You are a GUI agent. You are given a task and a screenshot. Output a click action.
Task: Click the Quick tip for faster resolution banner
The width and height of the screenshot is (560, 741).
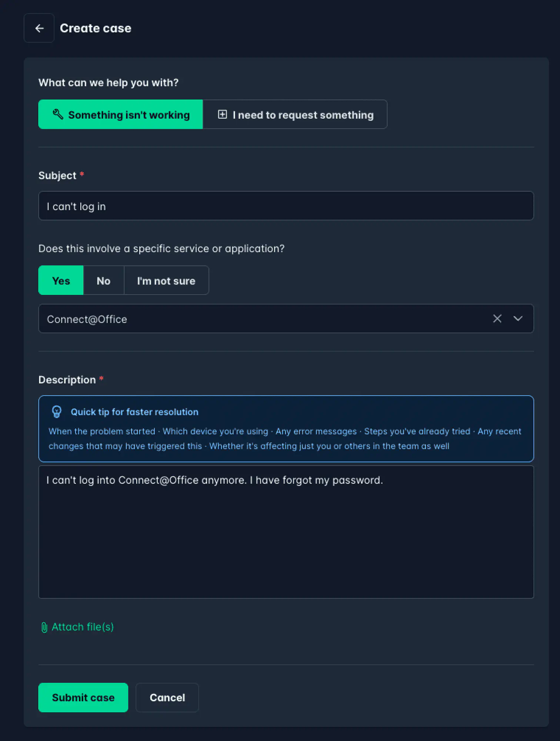click(x=285, y=428)
